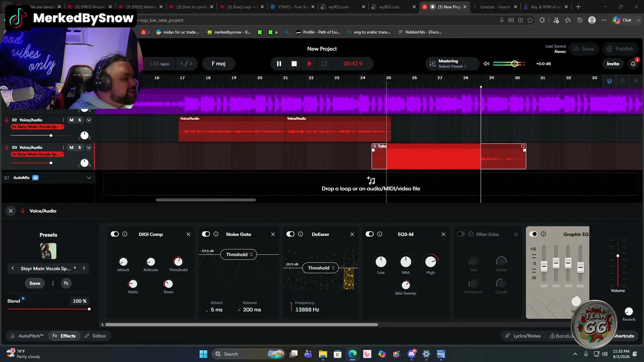
Task: Toggle the Noise Gate effect switch
Action: point(206,234)
